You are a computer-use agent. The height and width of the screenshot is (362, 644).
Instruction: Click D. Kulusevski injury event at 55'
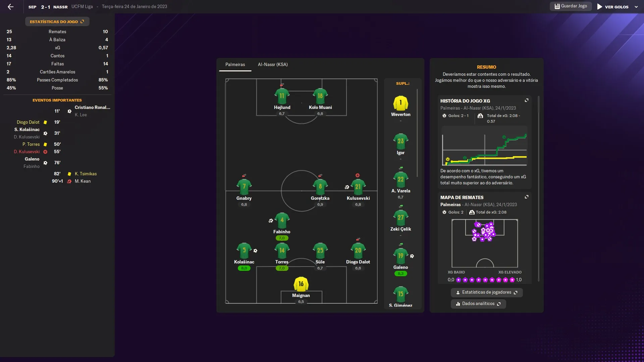[37, 152]
